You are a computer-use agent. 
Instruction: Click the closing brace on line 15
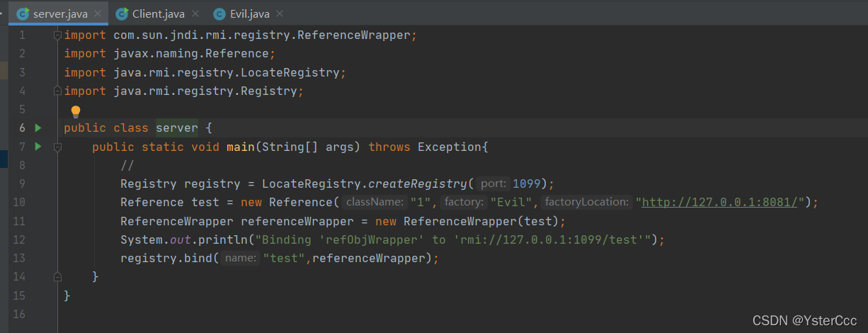pyautogui.click(x=67, y=295)
